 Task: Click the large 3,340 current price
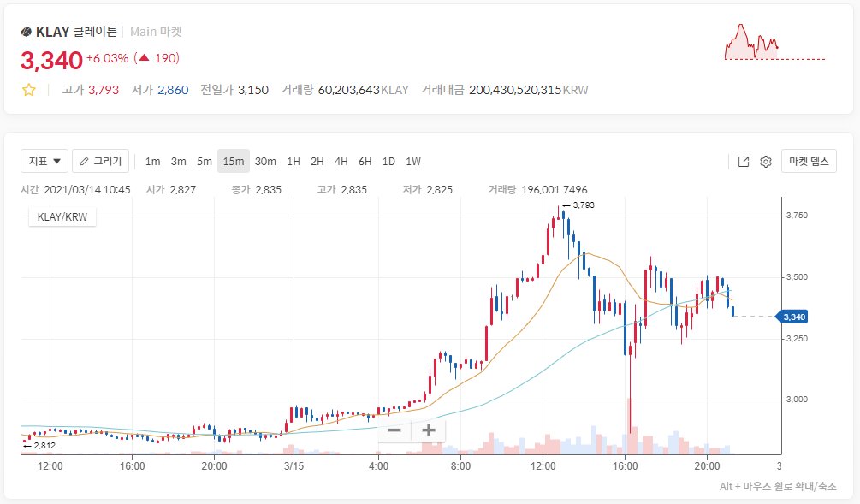[51, 60]
